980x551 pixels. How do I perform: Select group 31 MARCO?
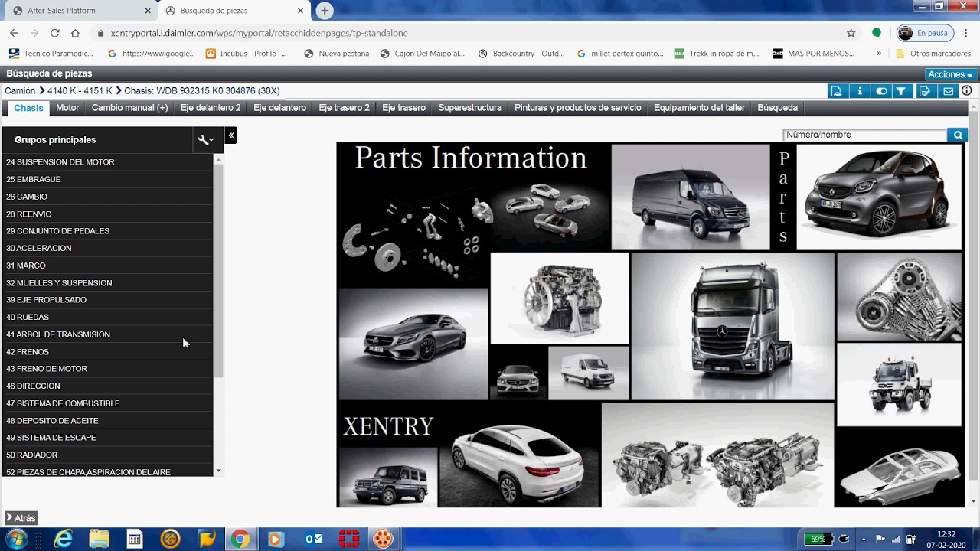pyautogui.click(x=107, y=266)
